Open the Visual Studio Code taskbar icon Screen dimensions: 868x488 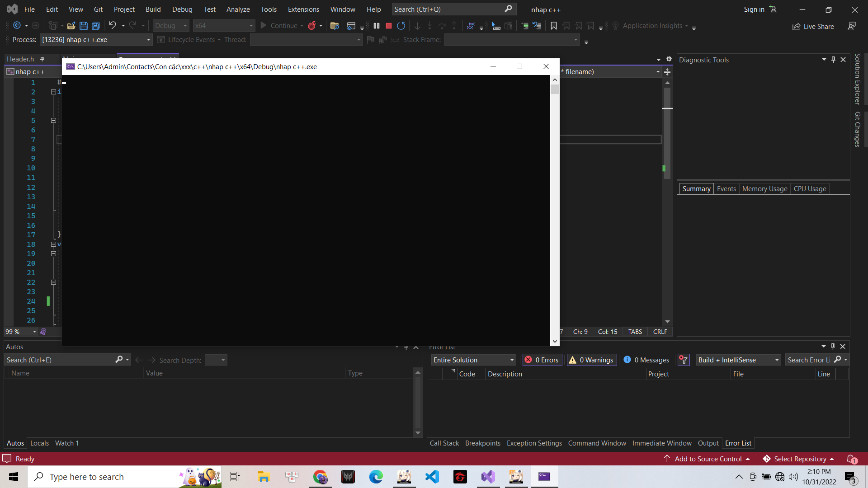coord(432,477)
